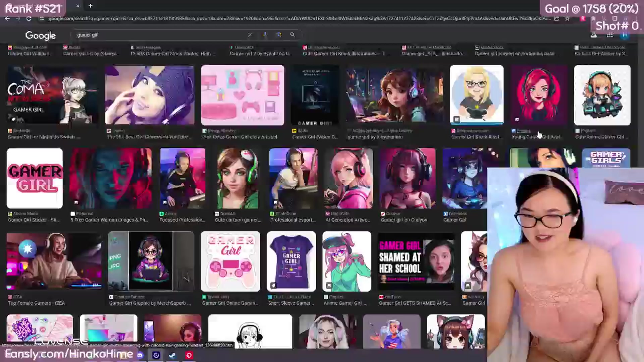The width and height of the screenshot is (644, 362).
Task: Open 'Gamer Girl Stock Photos' link
Action: pos(172,54)
